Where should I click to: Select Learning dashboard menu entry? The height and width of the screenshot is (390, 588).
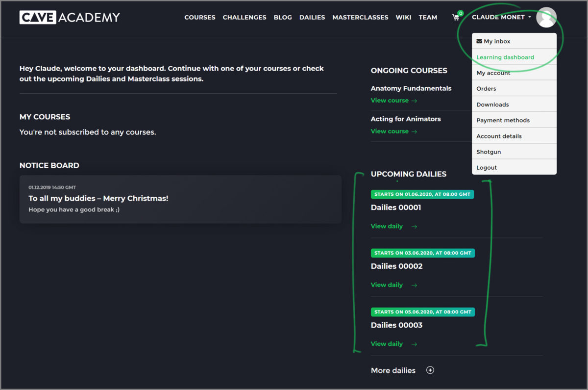(514, 57)
